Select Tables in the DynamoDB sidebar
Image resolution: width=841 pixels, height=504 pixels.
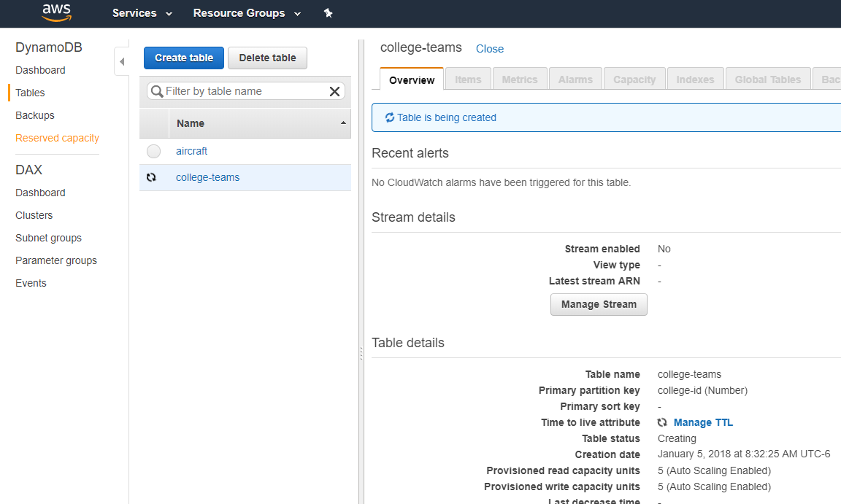coord(30,93)
